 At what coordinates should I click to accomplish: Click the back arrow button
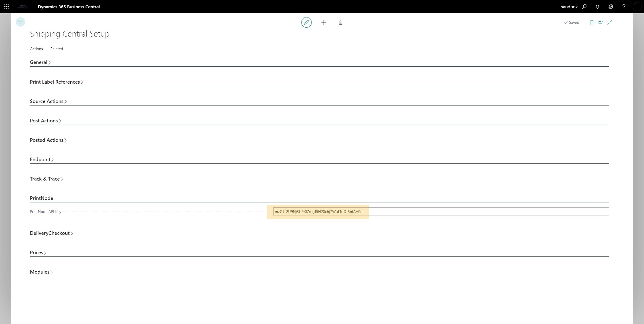[20, 22]
